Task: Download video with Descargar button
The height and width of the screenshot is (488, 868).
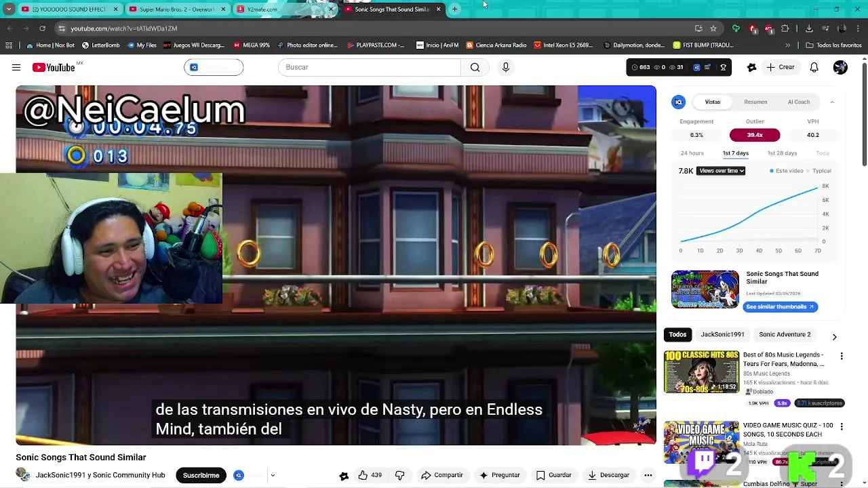Action: (608, 475)
